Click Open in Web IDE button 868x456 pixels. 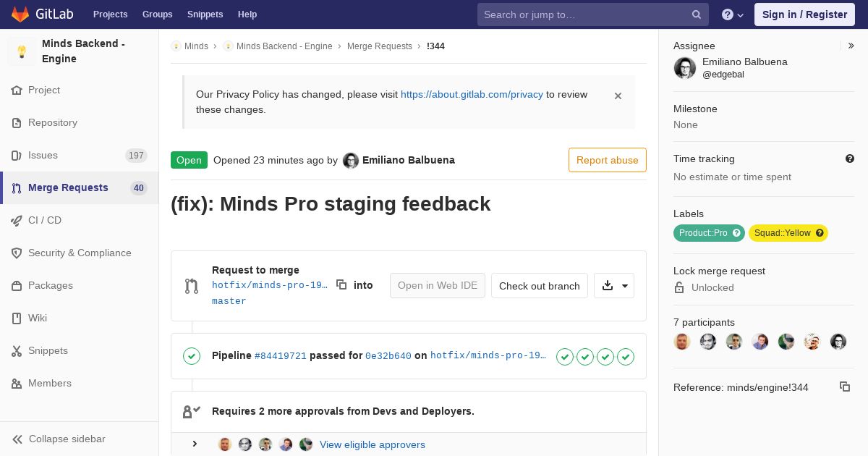438,286
